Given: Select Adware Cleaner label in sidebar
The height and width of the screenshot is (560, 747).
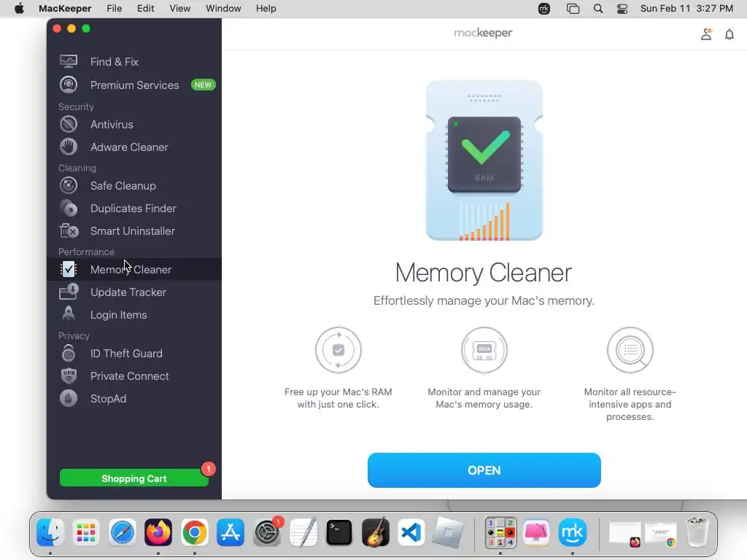Looking at the screenshot, I should click(129, 147).
